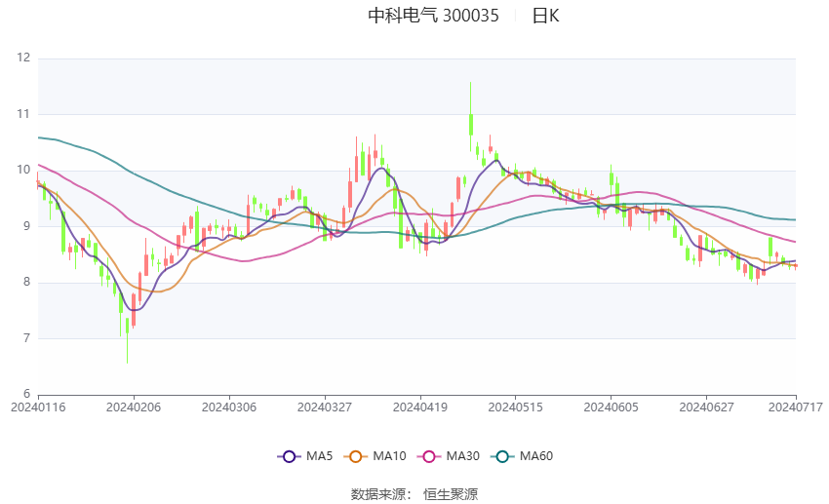Viewport: 829px width, 504px height.
Task: Click the y-axis value 10
Action: [x=23, y=170]
